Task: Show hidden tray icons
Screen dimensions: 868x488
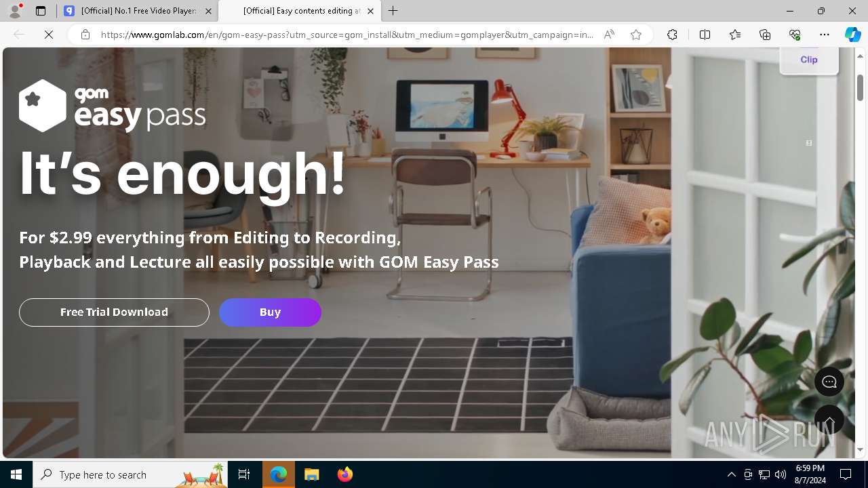Action: [x=731, y=474]
